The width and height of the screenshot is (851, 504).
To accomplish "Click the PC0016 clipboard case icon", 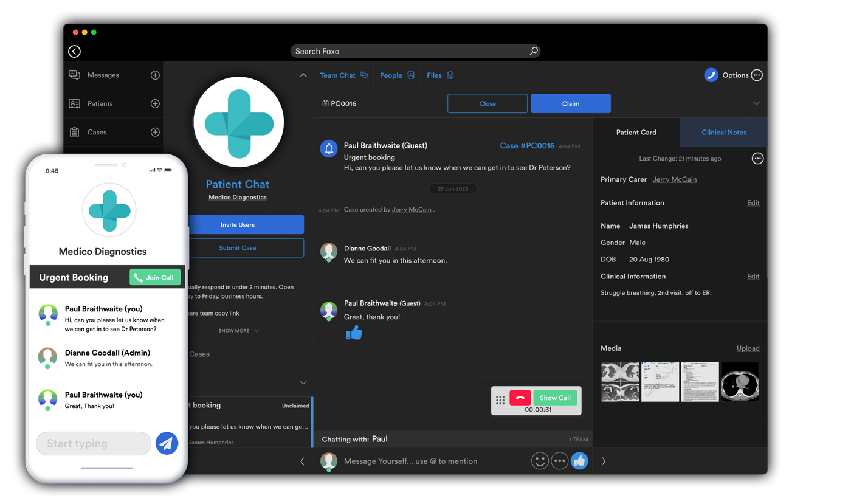I will 325,104.
